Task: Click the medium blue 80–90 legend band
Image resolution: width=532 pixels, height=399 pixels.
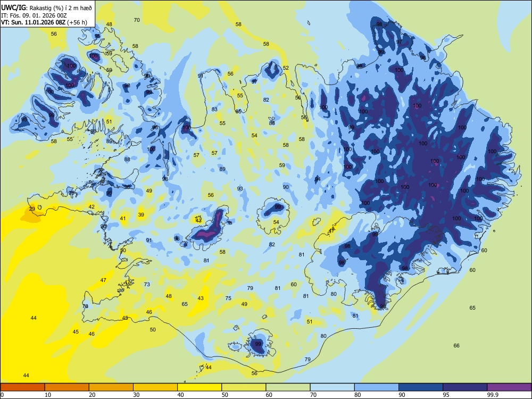Action: click(377, 387)
